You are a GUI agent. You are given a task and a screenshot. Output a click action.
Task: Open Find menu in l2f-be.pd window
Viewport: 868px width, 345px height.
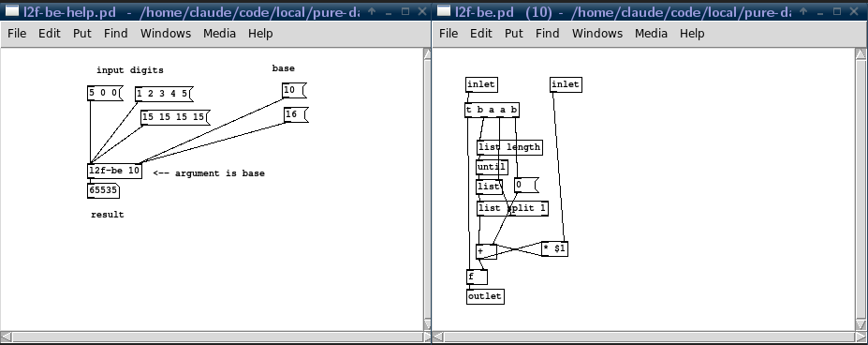[x=548, y=33]
